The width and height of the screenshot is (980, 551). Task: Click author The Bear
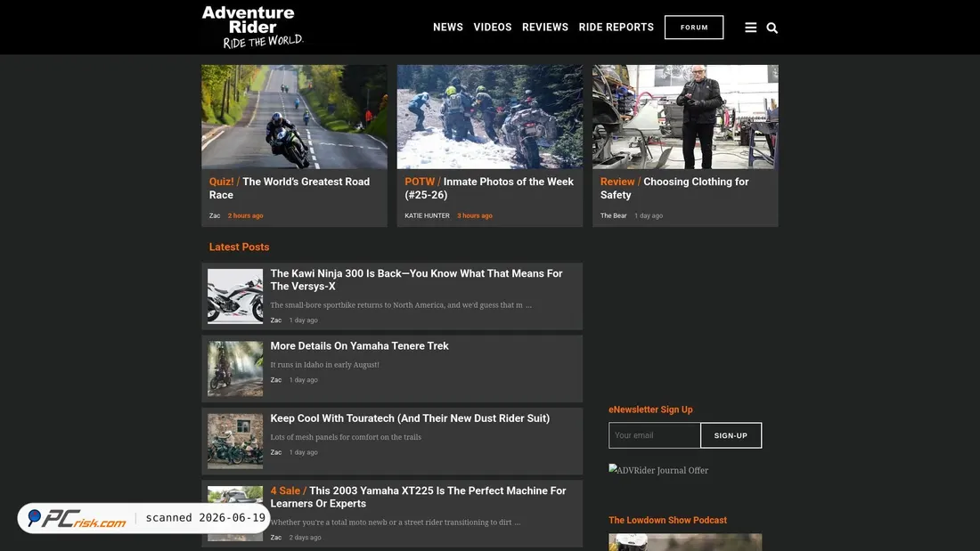613,215
